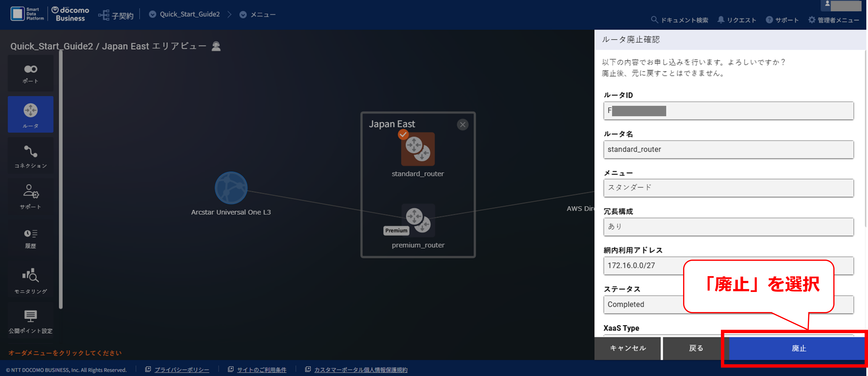Click the standard_router node icon
This screenshot has width=868, height=376.
tap(417, 149)
